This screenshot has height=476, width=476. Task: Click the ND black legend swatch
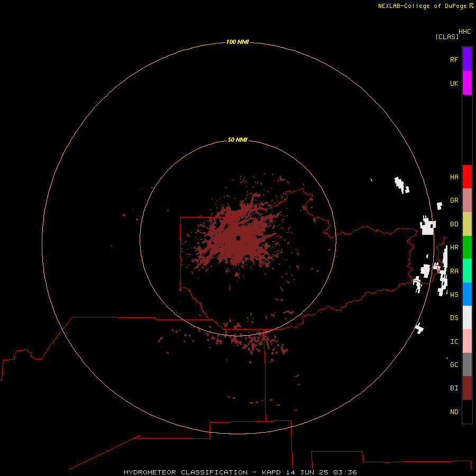[467, 411]
